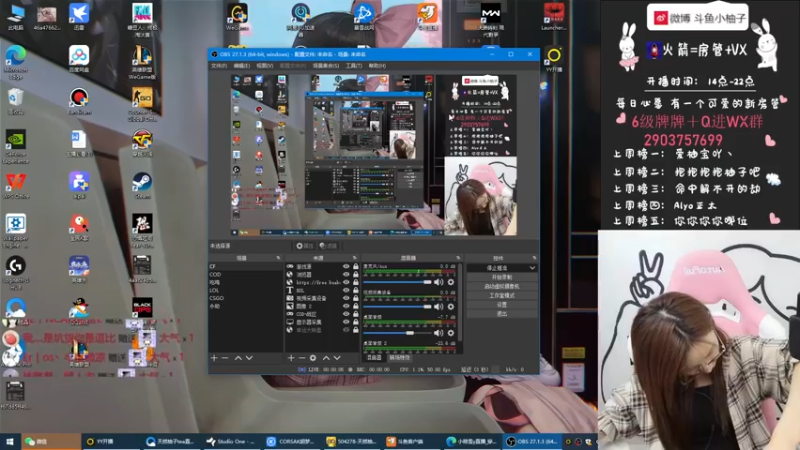Screen dimensions: 800x450
Task: Move scene down in scenes panel
Action: pyautogui.click(x=249, y=358)
